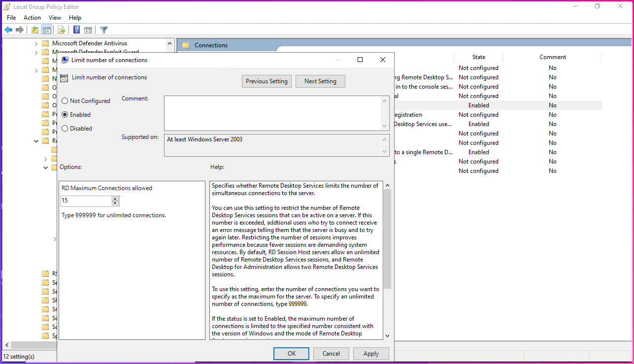Click the Up One Level folder icon
This screenshot has height=364, width=634.
pyautogui.click(x=35, y=30)
